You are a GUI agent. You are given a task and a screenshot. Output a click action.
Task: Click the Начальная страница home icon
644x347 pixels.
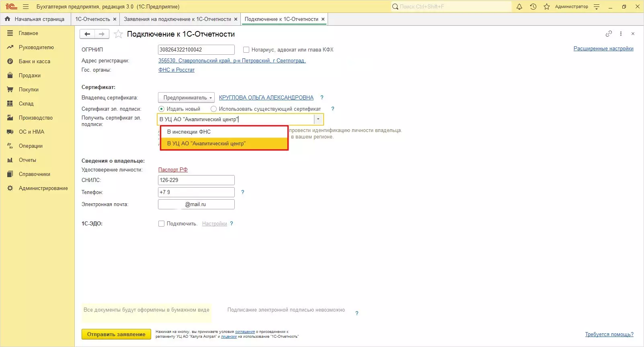7,19
